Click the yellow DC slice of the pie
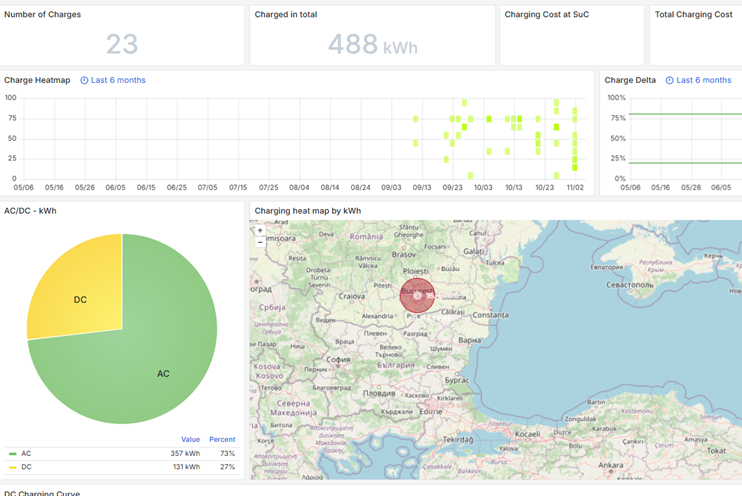742x496 pixels. tap(78, 295)
